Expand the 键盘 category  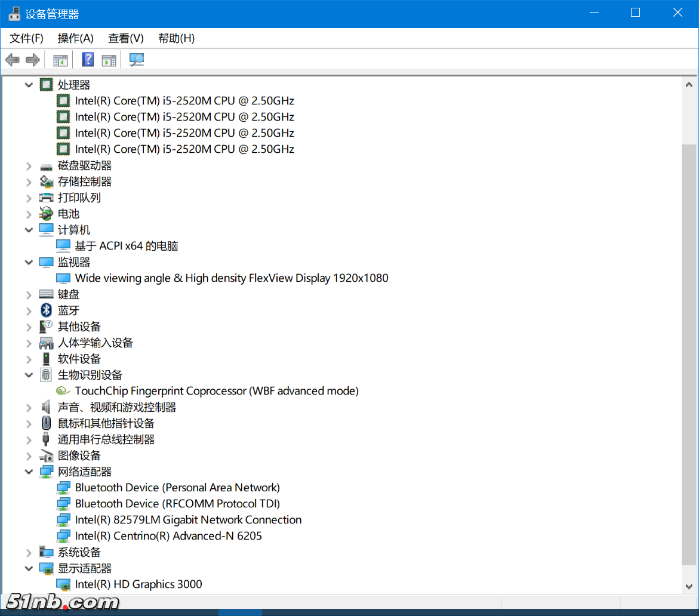point(29,295)
